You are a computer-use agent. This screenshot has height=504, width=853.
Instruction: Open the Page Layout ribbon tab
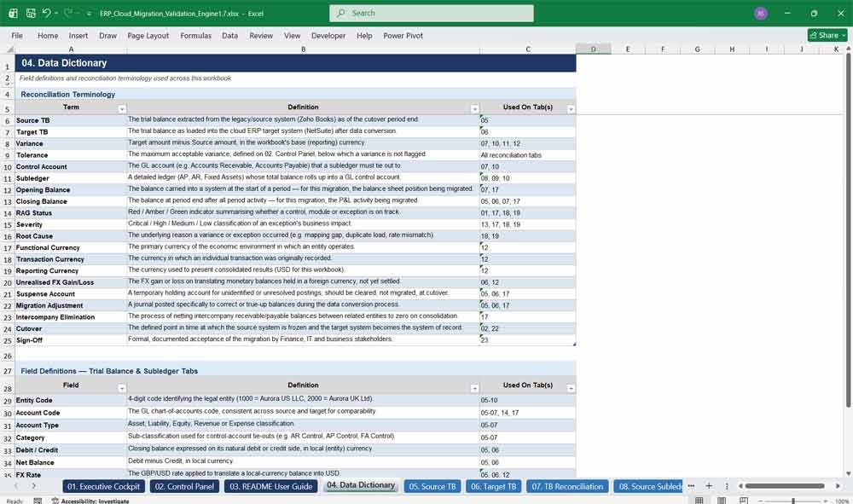(148, 35)
